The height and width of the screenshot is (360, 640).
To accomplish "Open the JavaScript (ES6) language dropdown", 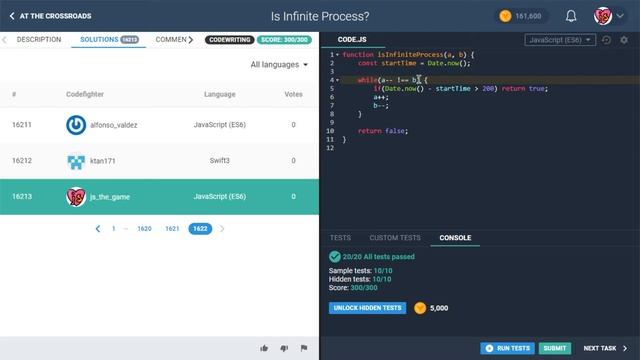I will 560,40.
